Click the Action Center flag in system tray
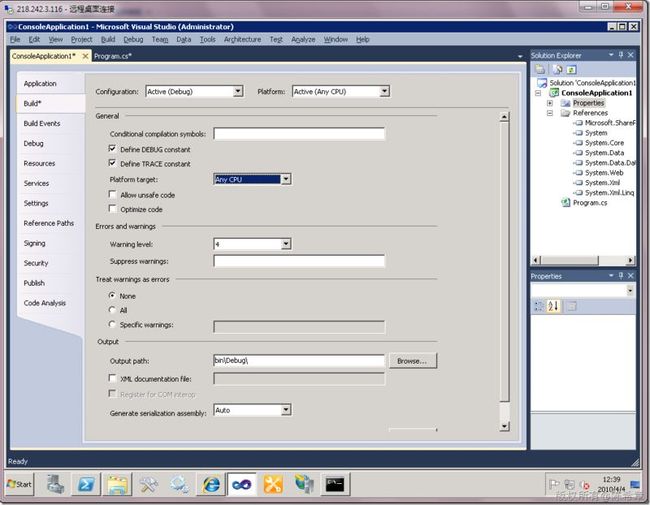650x505 pixels. pos(554,484)
